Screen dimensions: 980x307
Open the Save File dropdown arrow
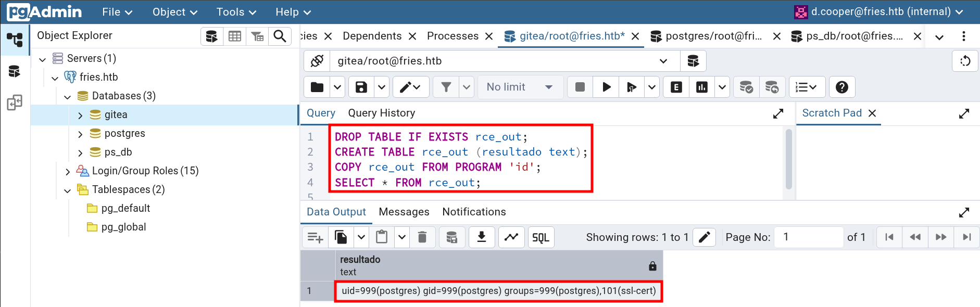tap(382, 87)
